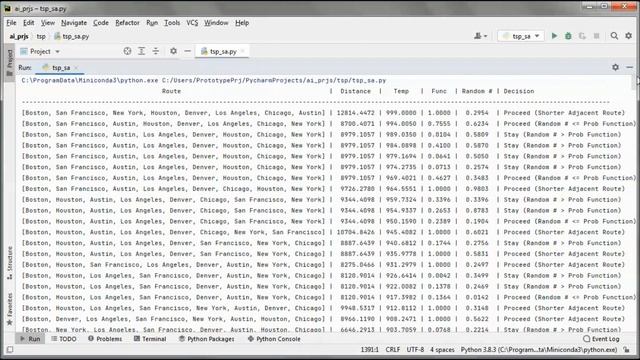Image resolution: width=640 pixels, height=360 pixels.
Task: Open the Tools menu
Action: point(172,23)
